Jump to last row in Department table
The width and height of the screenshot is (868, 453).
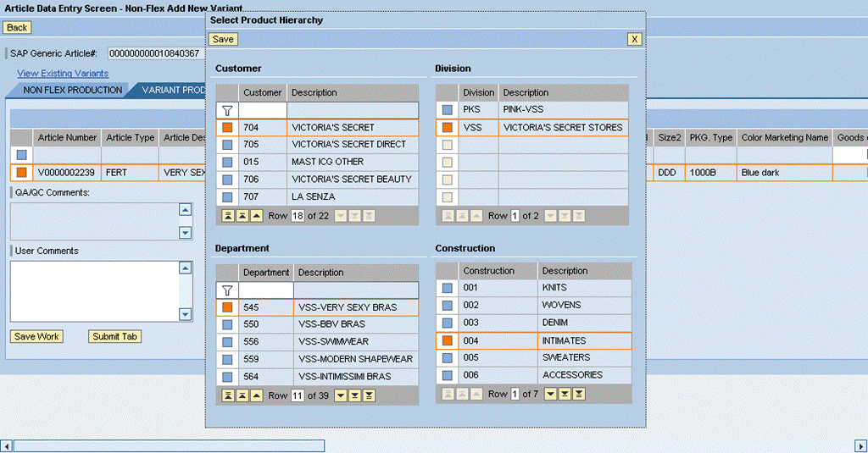click(370, 395)
